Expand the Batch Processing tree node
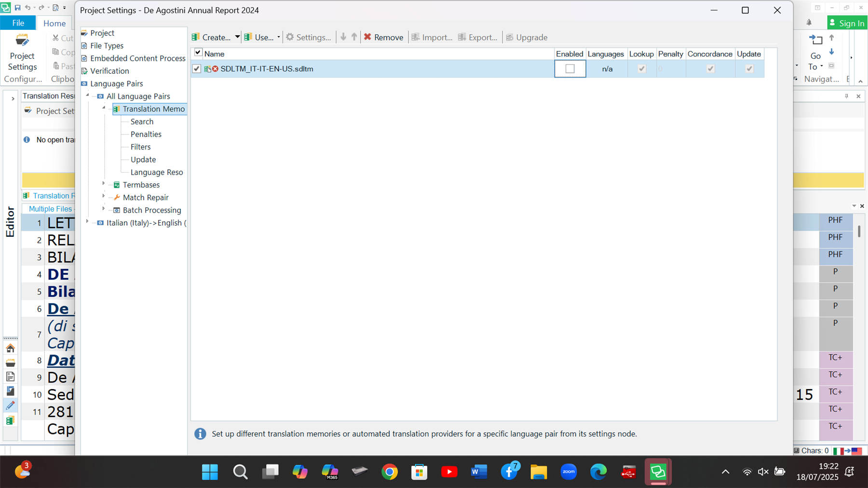 [x=104, y=209]
